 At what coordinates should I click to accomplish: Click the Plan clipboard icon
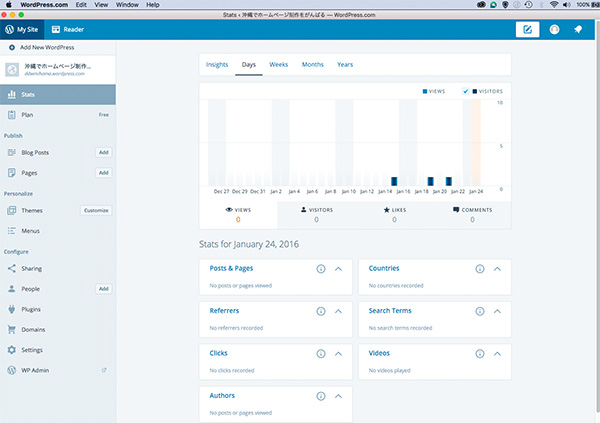(x=12, y=114)
